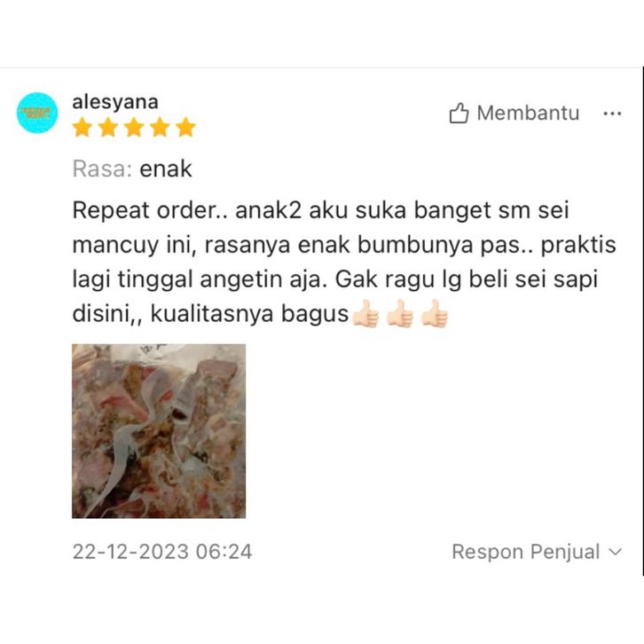Click the thumbs-up icon beside Membantu
644x644 pixels.
pyautogui.click(x=459, y=113)
